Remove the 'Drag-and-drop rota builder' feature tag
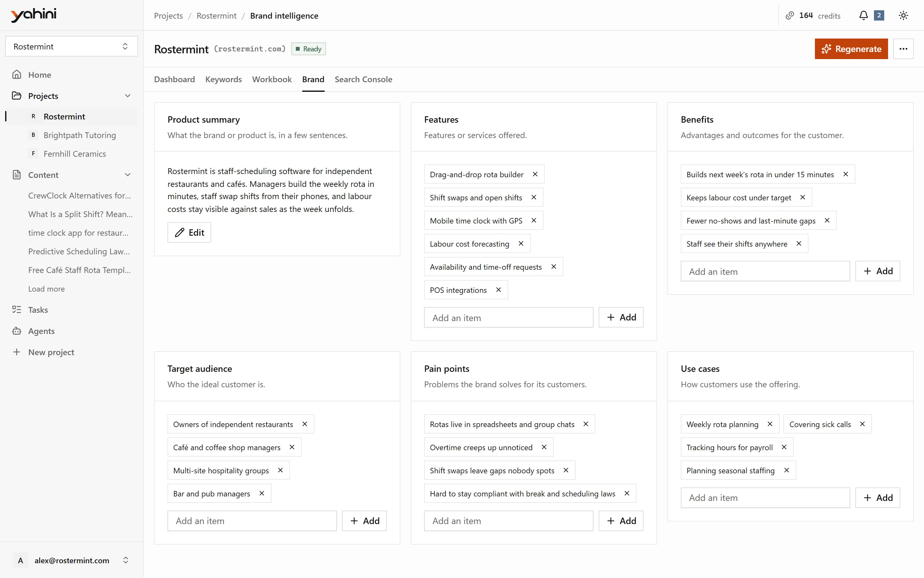 point(535,174)
